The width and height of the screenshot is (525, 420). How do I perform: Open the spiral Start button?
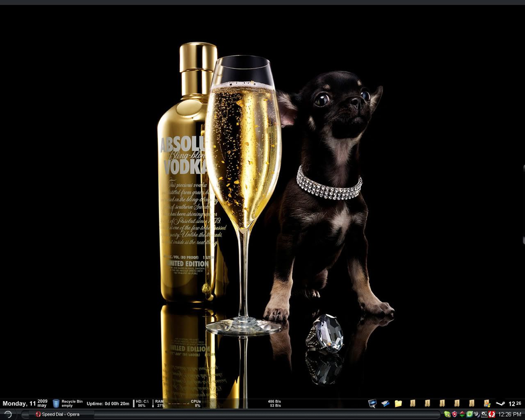click(7, 414)
